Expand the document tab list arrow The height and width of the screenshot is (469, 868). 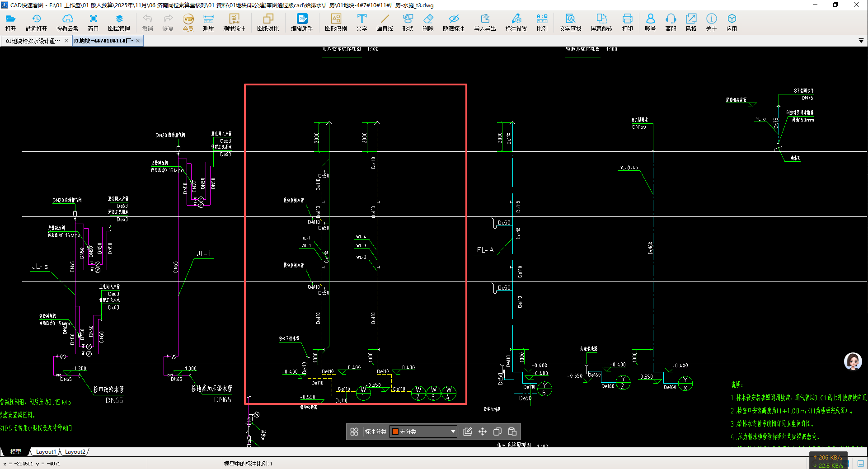tap(861, 41)
